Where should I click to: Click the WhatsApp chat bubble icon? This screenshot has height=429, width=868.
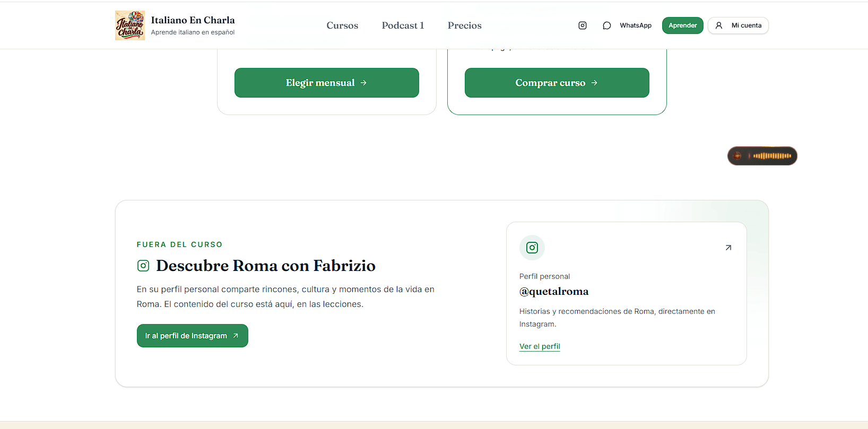[x=607, y=25]
